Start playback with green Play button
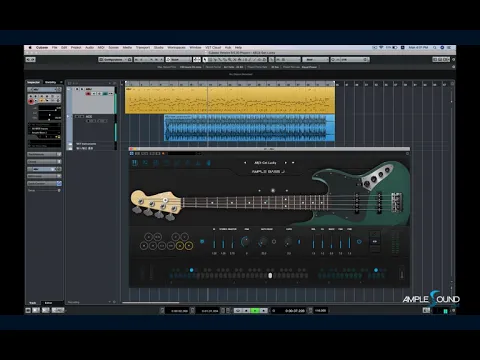This screenshot has width=480, height=360. (255, 311)
